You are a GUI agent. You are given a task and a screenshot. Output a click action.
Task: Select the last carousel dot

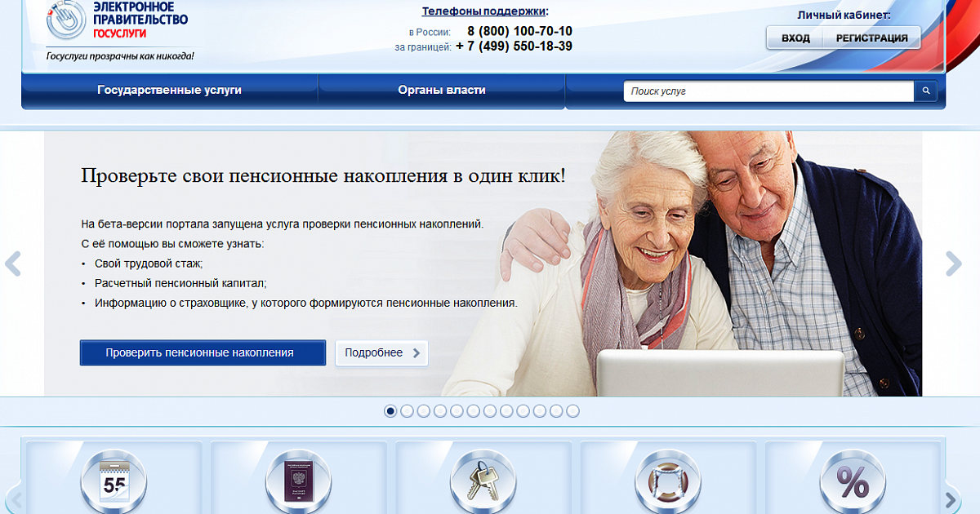tap(572, 411)
